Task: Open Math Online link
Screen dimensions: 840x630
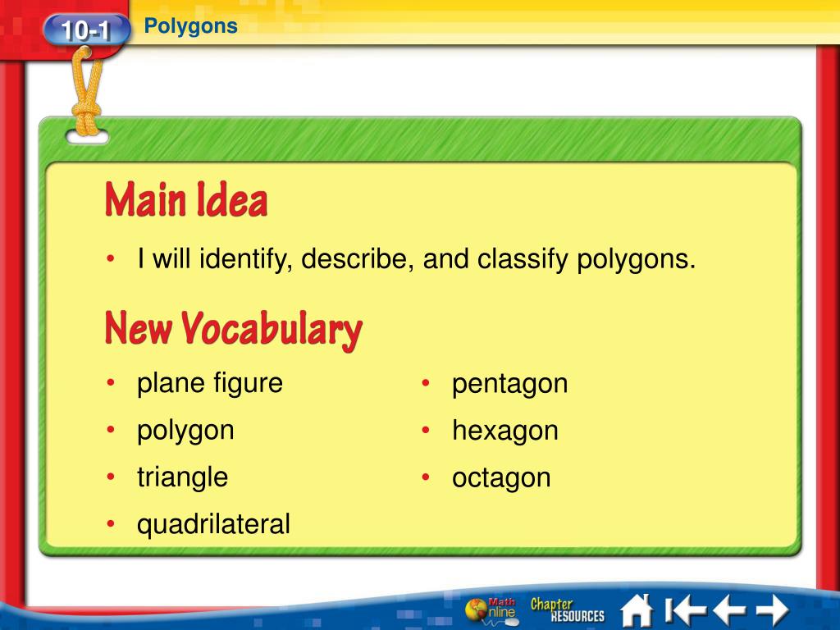Action: click(x=491, y=611)
